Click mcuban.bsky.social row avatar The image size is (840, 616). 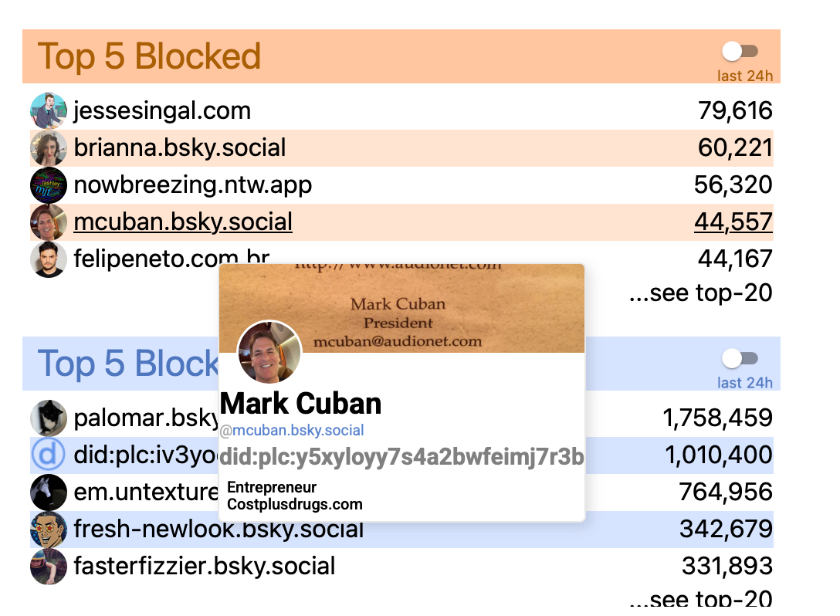click(49, 222)
